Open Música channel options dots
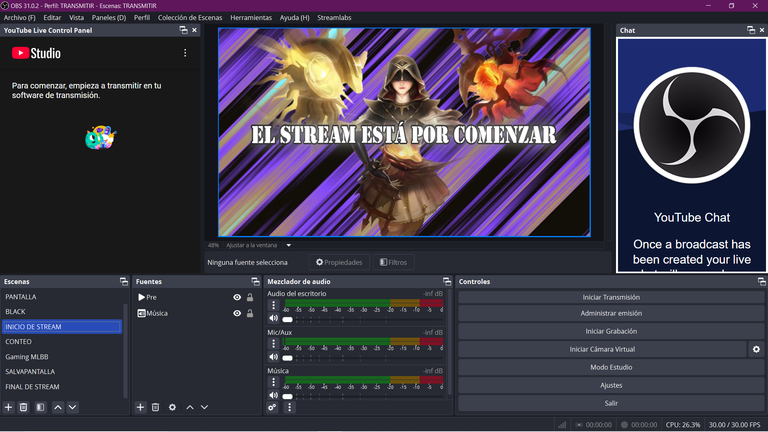768x432 pixels. coord(273,382)
